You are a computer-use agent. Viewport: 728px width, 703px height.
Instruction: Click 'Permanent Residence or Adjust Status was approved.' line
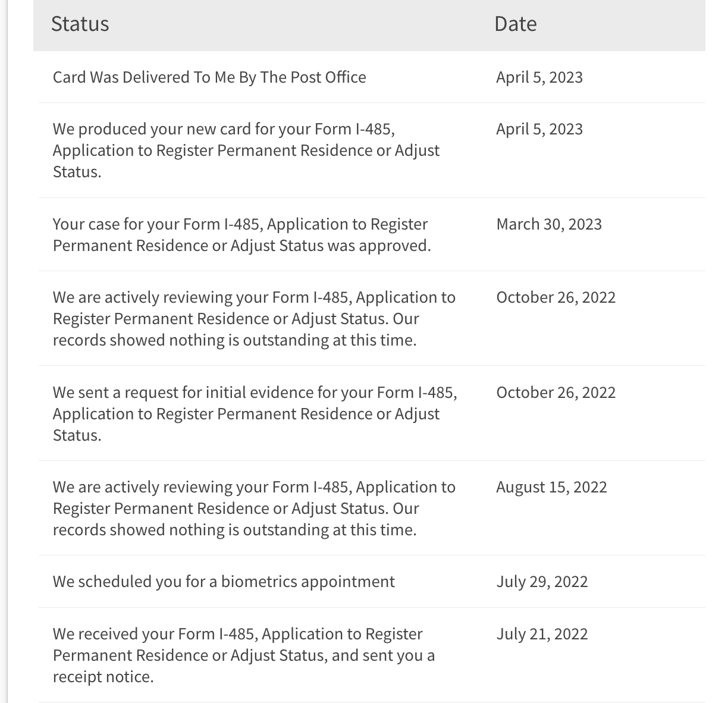pyautogui.click(x=241, y=246)
